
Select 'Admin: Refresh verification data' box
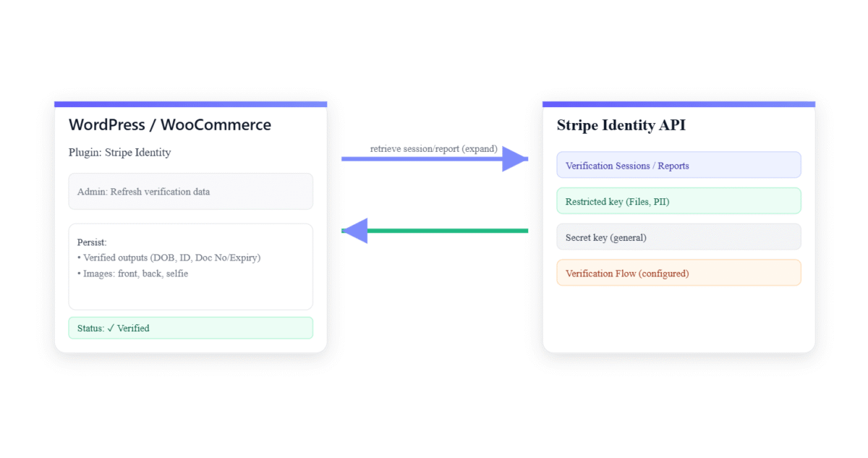coord(191,191)
